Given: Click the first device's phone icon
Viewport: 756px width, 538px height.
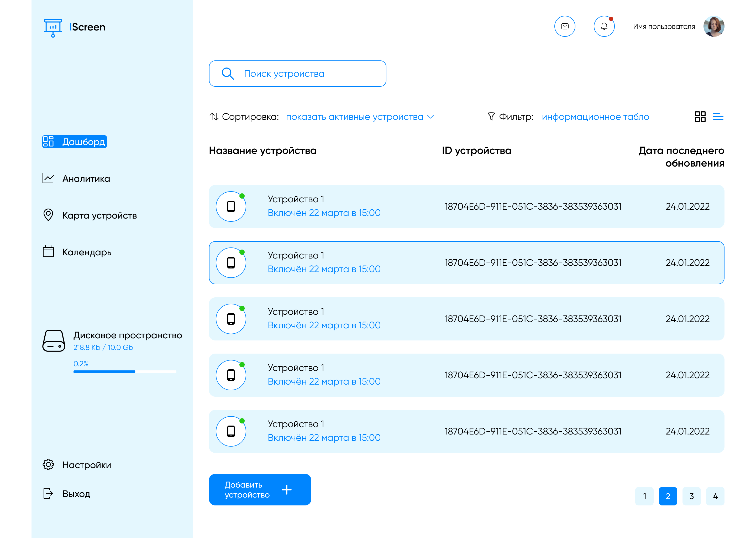Looking at the screenshot, I should point(231,206).
